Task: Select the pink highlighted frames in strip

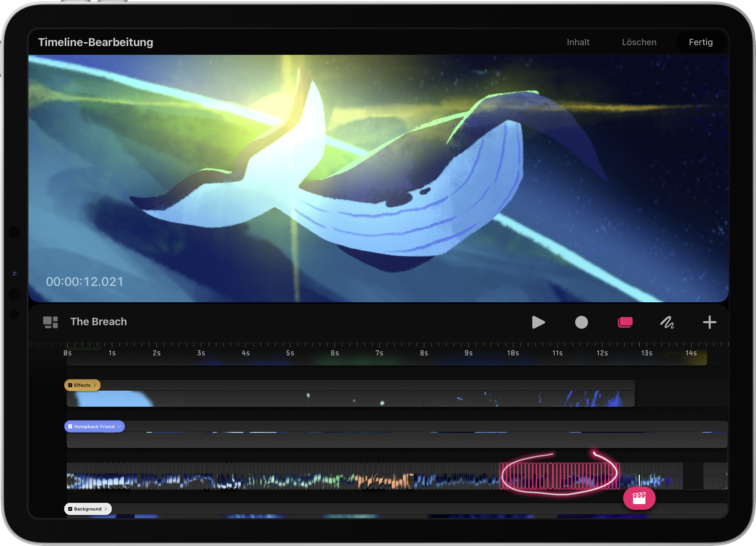Action: 559,476
